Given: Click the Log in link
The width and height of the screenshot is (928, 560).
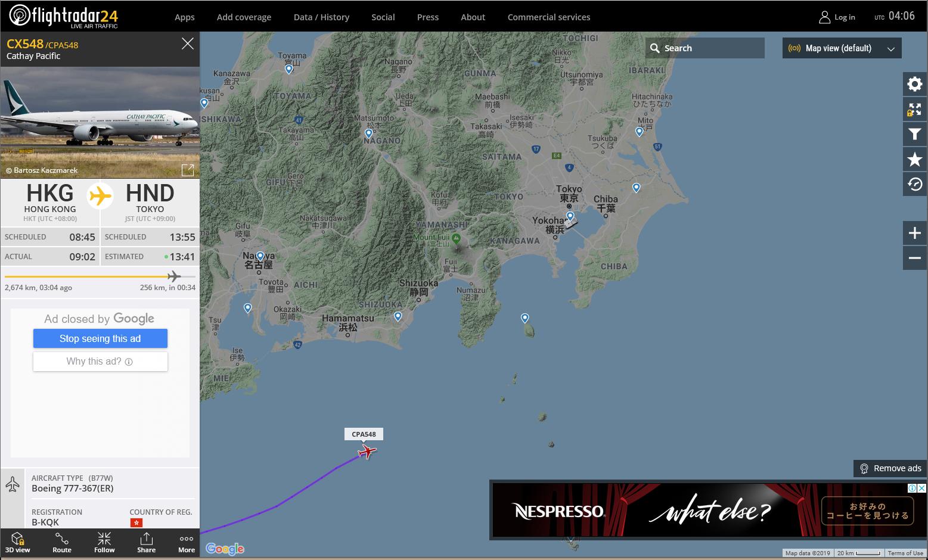Looking at the screenshot, I should [837, 17].
